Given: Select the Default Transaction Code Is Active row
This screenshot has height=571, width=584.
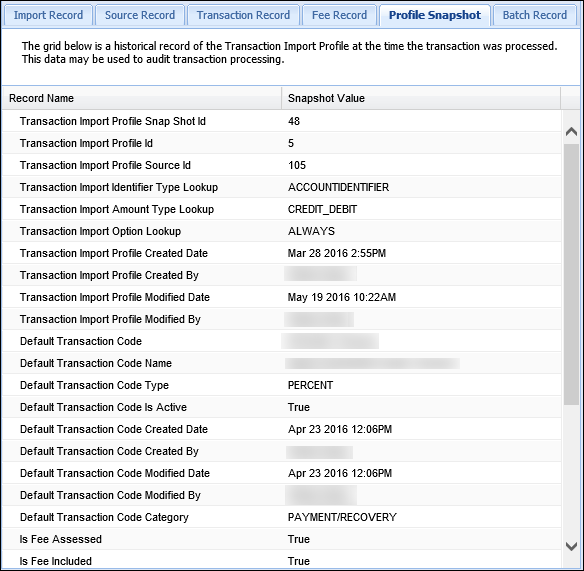Looking at the screenshot, I should coord(282,407).
